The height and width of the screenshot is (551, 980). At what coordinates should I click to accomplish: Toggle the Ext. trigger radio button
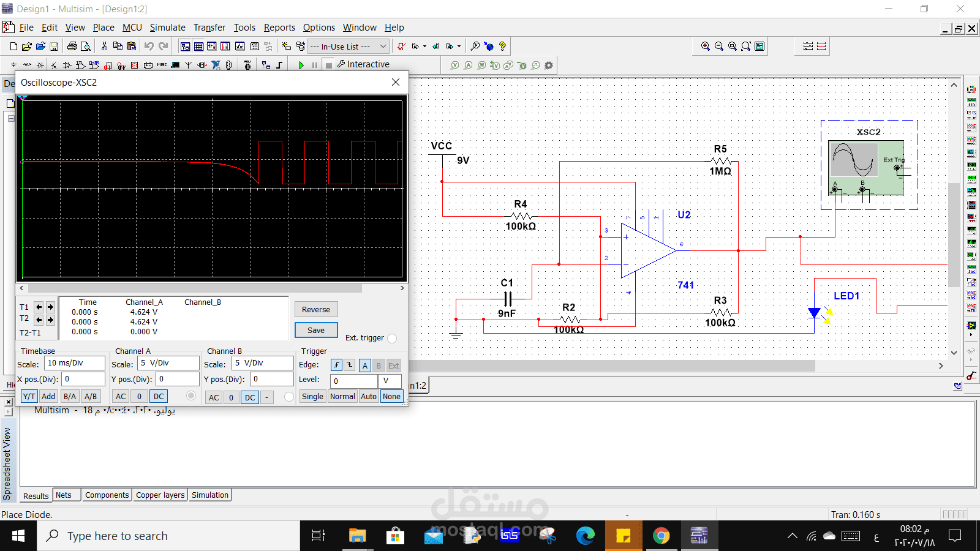pyautogui.click(x=392, y=338)
